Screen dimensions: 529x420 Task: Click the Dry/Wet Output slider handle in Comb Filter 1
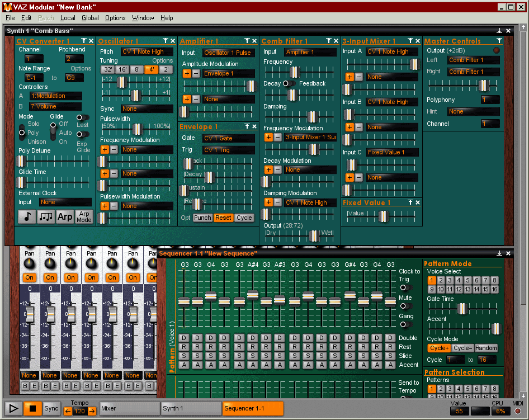314,235
